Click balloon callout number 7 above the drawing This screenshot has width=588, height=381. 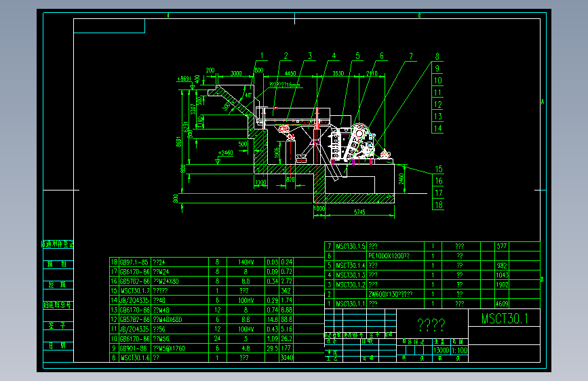coord(411,56)
